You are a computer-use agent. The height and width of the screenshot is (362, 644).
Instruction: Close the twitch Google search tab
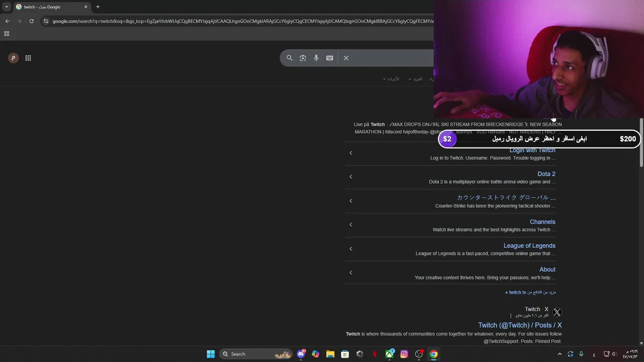[x=86, y=7]
